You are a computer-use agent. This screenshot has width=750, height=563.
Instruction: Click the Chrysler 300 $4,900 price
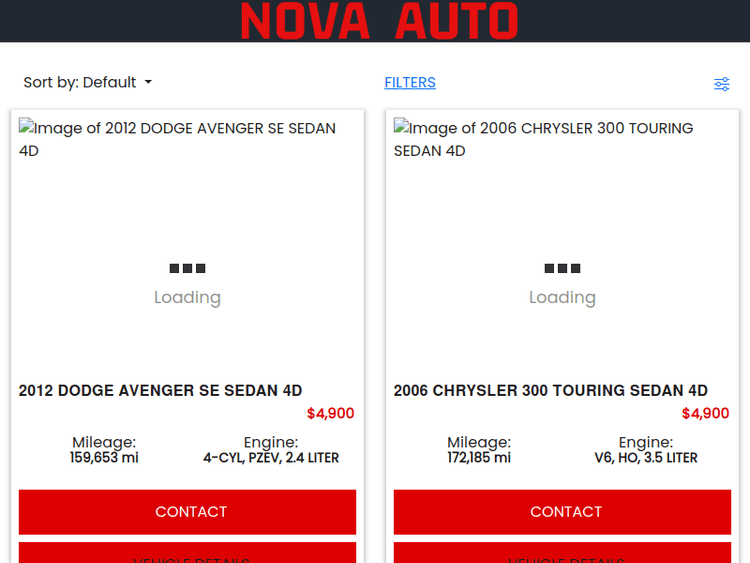point(705,414)
